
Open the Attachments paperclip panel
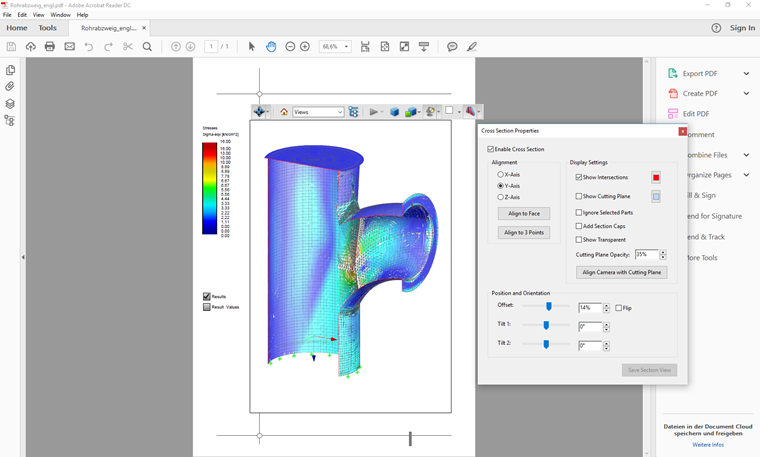(x=10, y=87)
